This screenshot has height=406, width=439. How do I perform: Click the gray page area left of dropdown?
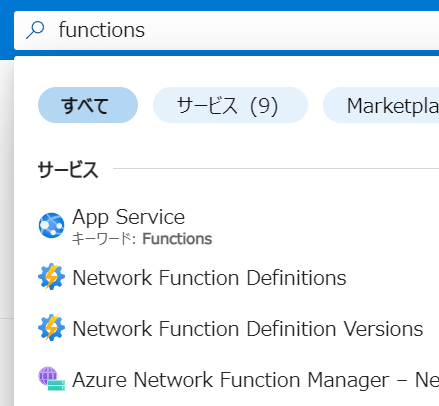pyautogui.click(x=7, y=233)
